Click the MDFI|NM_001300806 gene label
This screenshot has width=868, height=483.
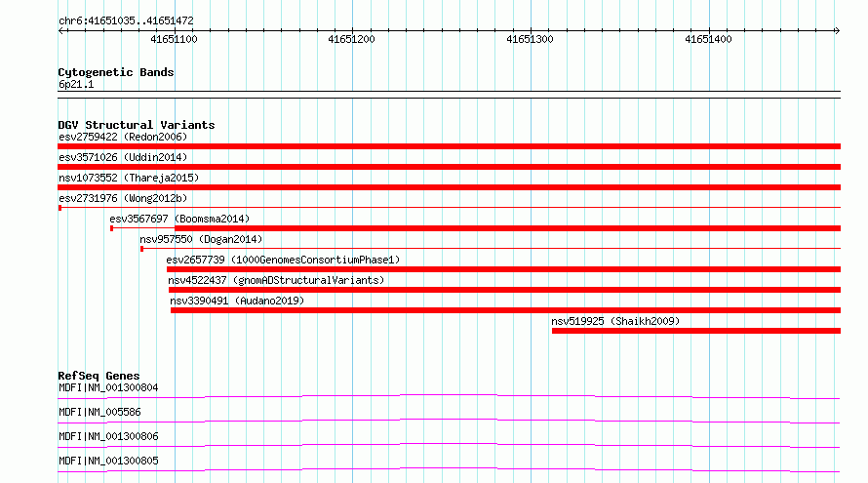pyautogui.click(x=108, y=436)
